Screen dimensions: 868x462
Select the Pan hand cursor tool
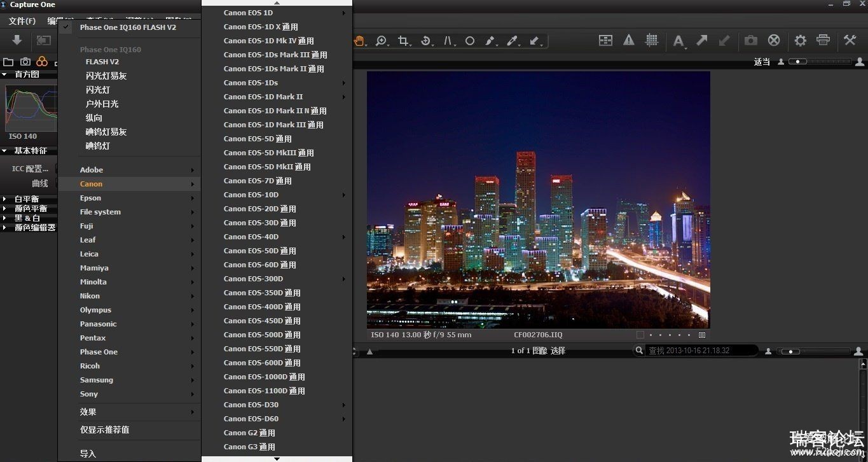(x=359, y=41)
